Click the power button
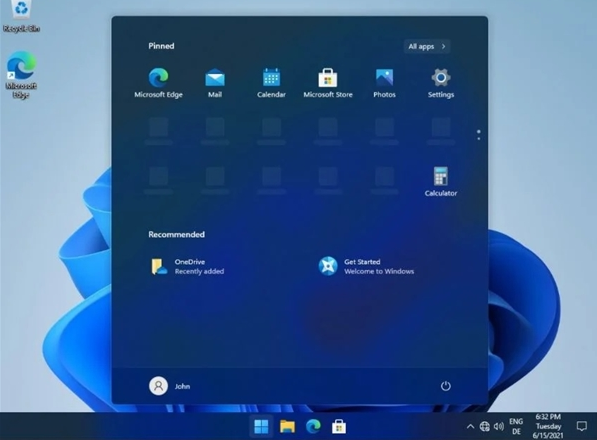 445,386
